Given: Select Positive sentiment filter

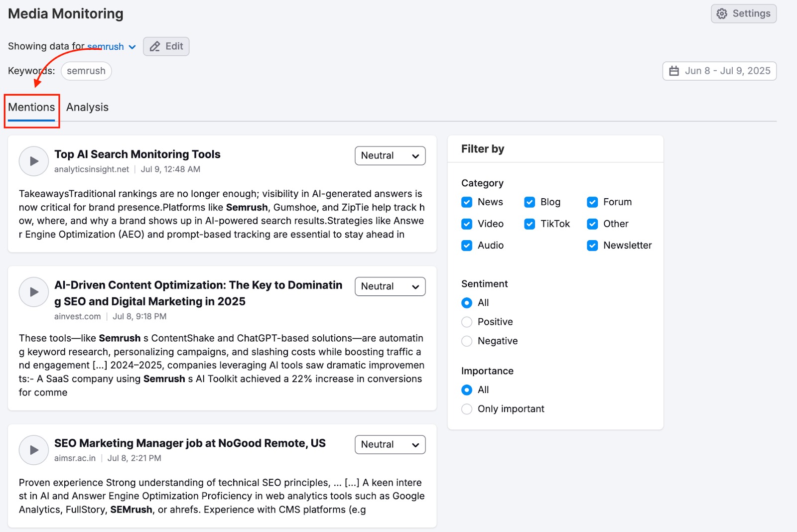Looking at the screenshot, I should (x=467, y=322).
